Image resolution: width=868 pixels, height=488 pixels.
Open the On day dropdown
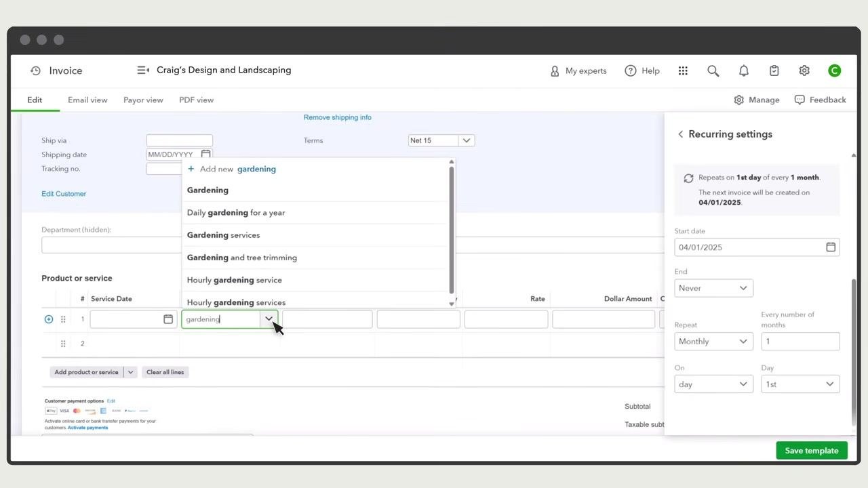click(713, 384)
